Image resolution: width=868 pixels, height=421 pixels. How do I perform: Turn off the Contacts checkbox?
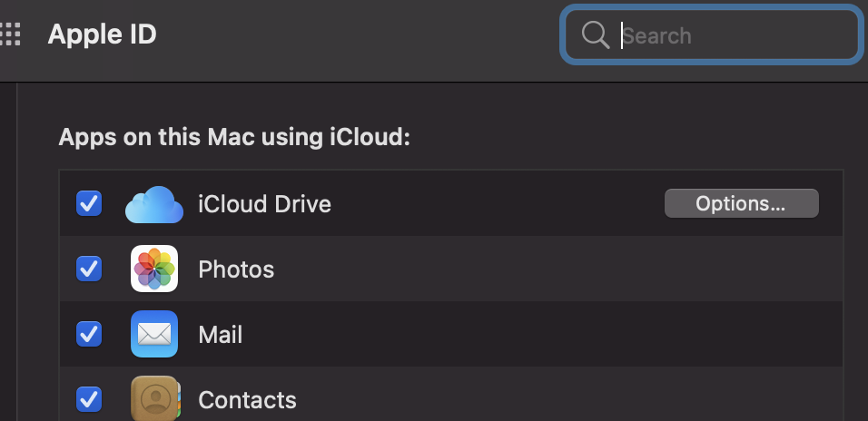click(89, 399)
